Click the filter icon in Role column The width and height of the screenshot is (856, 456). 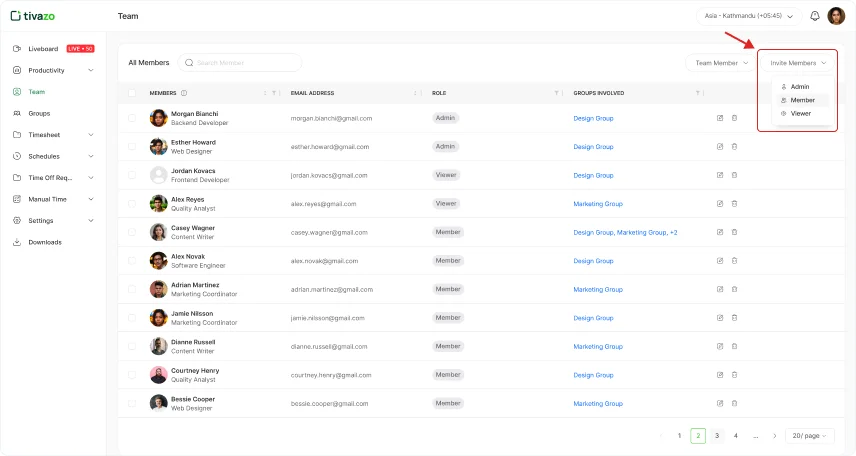556,93
